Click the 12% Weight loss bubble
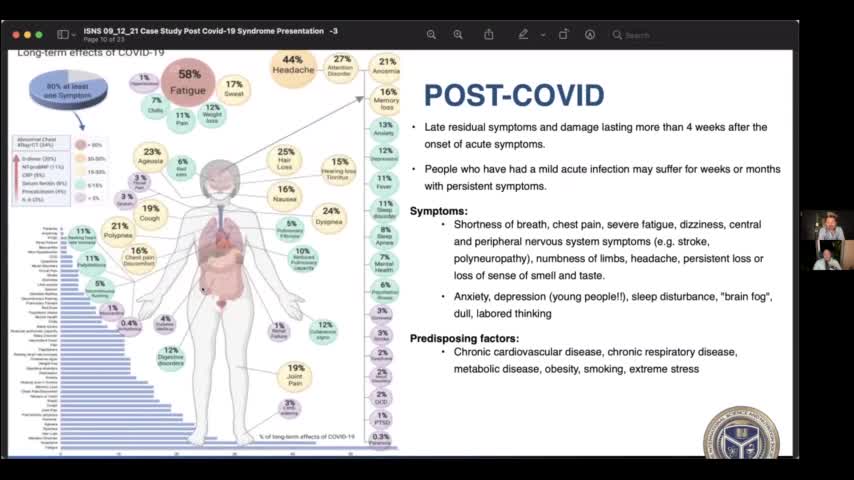 [212, 113]
